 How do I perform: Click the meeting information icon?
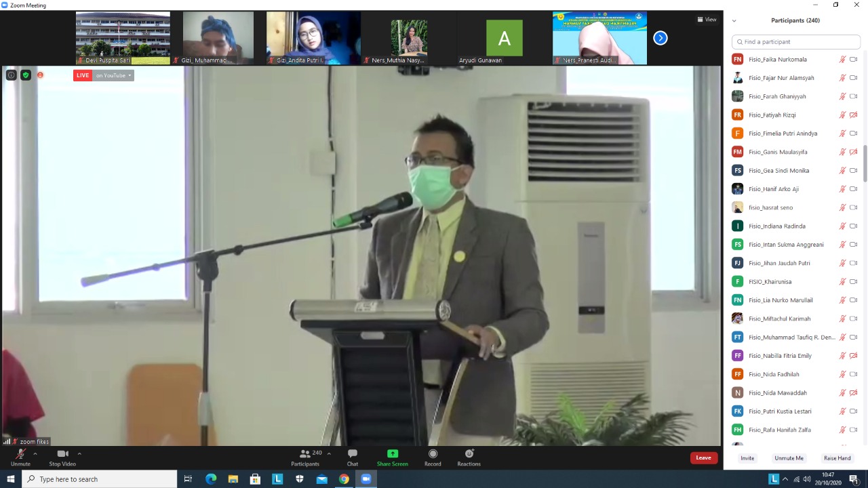point(12,75)
